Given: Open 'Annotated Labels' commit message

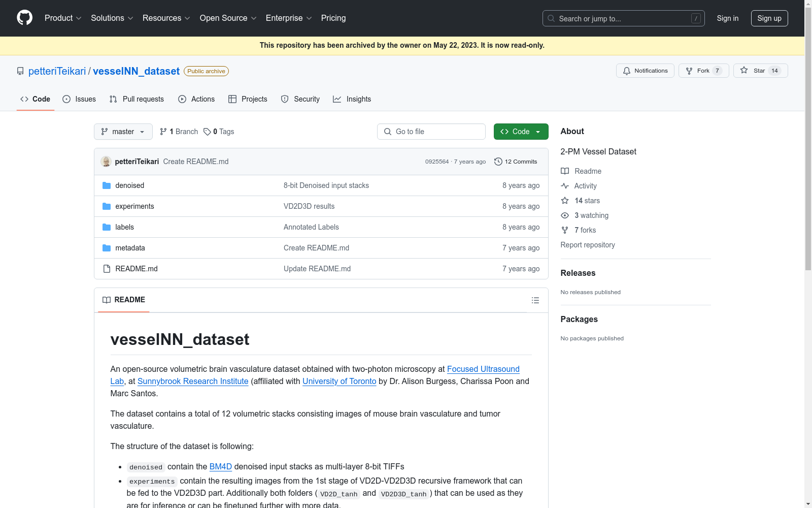Looking at the screenshot, I should coord(311,227).
